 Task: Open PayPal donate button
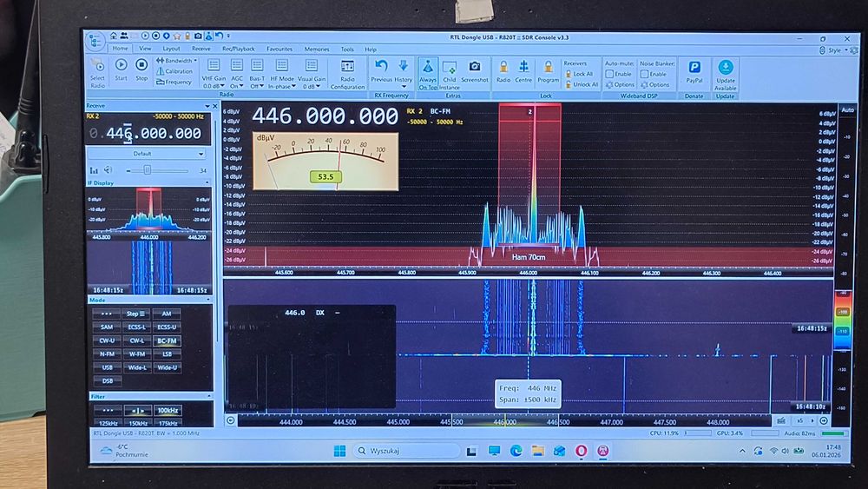694,72
